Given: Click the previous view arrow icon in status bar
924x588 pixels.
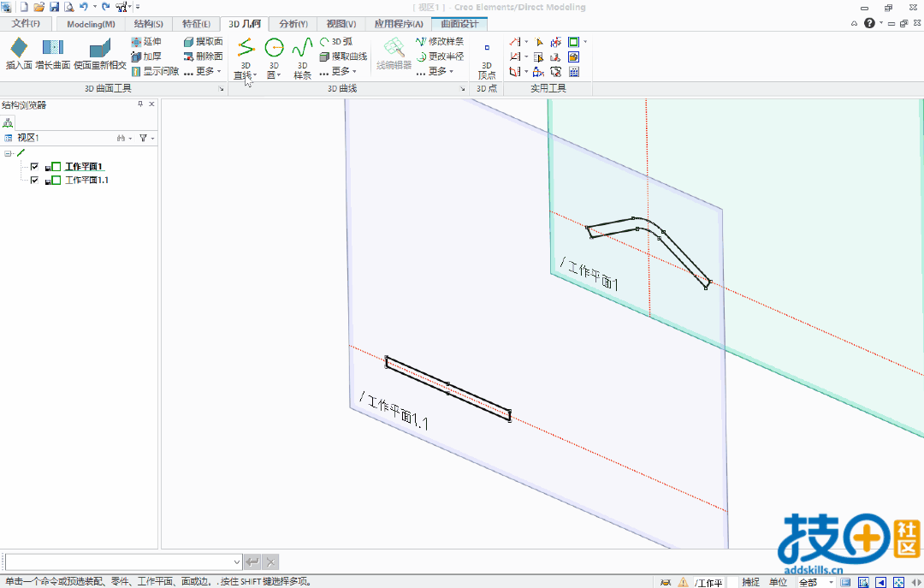Looking at the screenshot, I should [880, 582].
